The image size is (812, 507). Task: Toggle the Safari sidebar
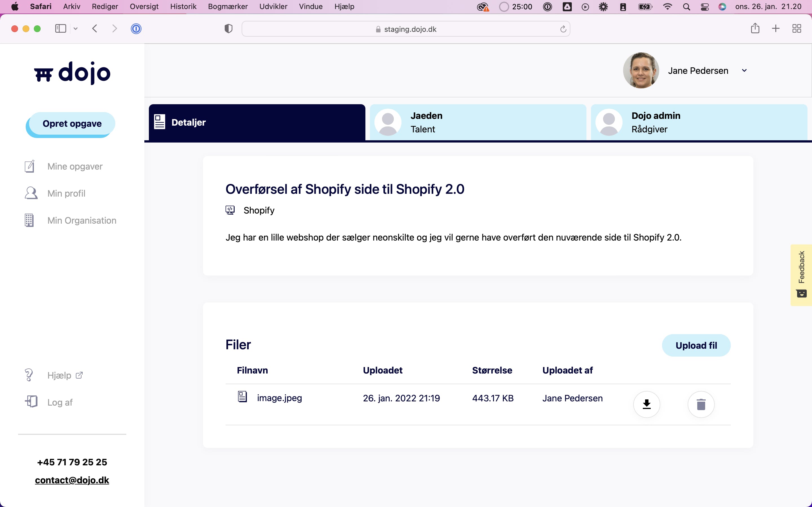[61, 28]
